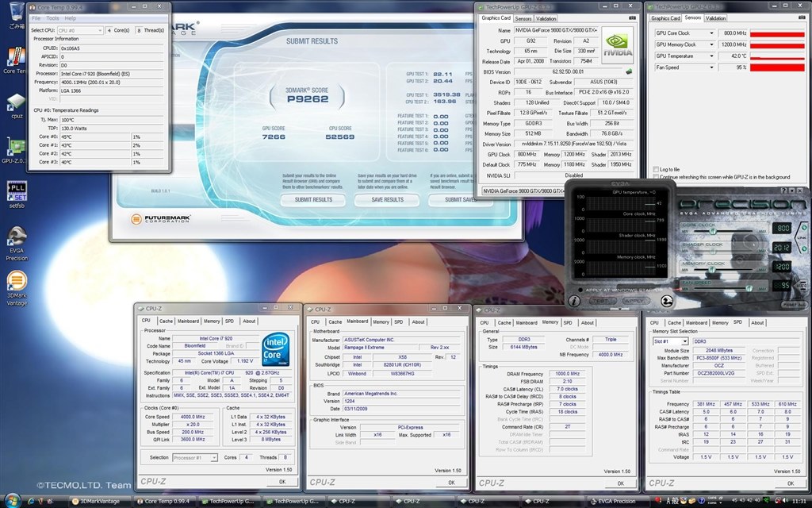
Task: Click Reset All in EVGA Precision
Action: click(793, 305)
